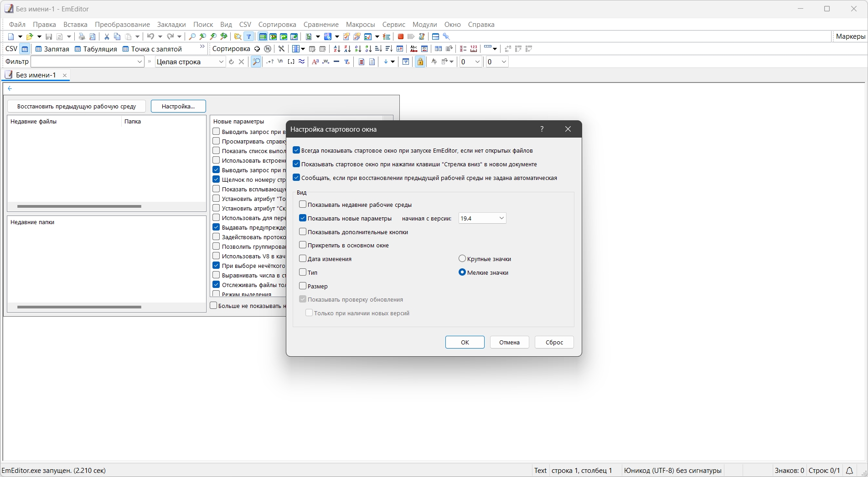Click the Match case Aa filter icon
The width and height of the screenshot is (868, 477).
(315, 62)
